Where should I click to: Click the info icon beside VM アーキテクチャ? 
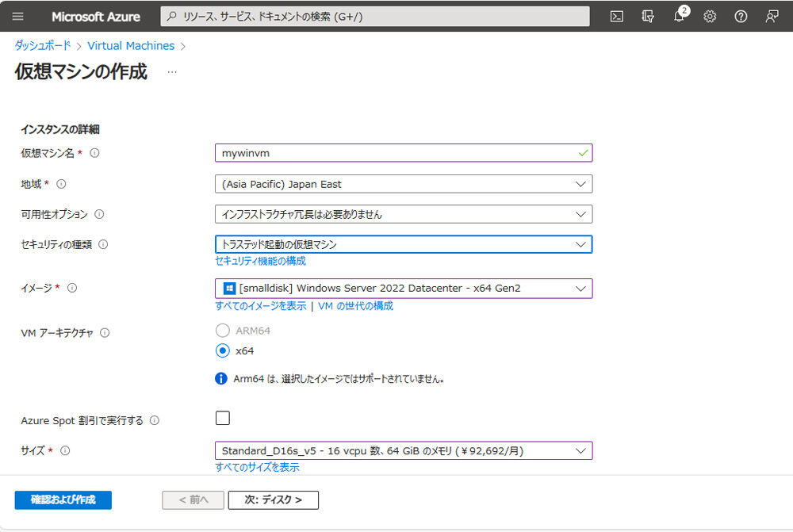pos(105,333)
